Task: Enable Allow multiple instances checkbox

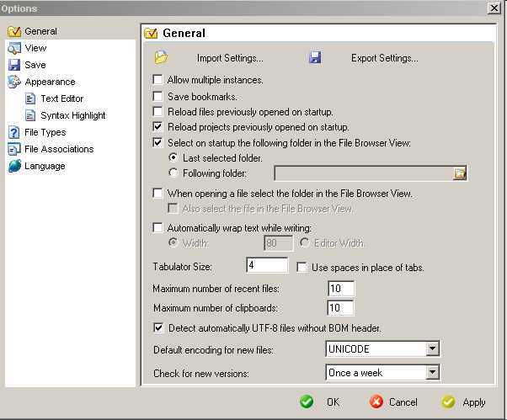Action: click(x=158, y=80)
